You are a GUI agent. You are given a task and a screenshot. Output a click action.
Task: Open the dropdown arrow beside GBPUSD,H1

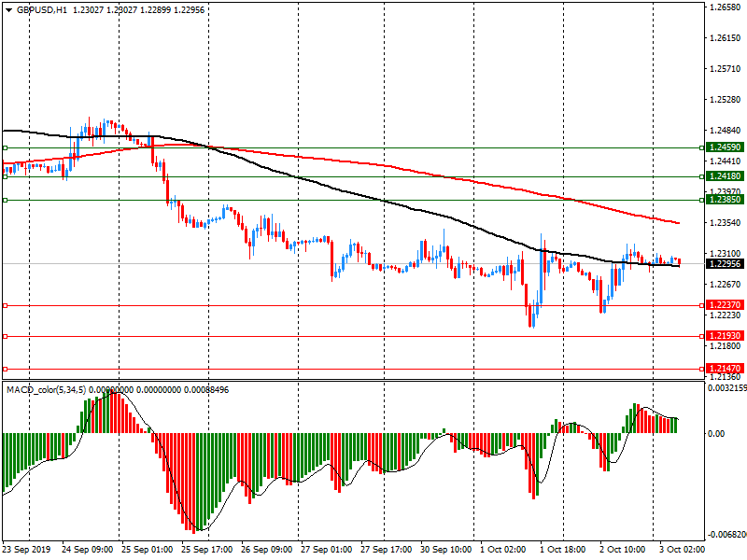pyautogui.click(x=9, y=10)
